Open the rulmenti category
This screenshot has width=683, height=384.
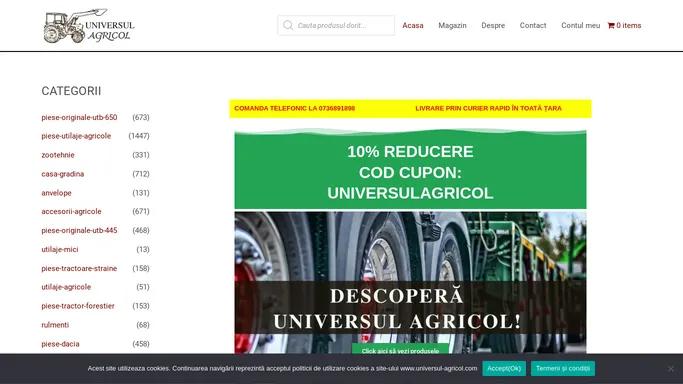(55, 325)
